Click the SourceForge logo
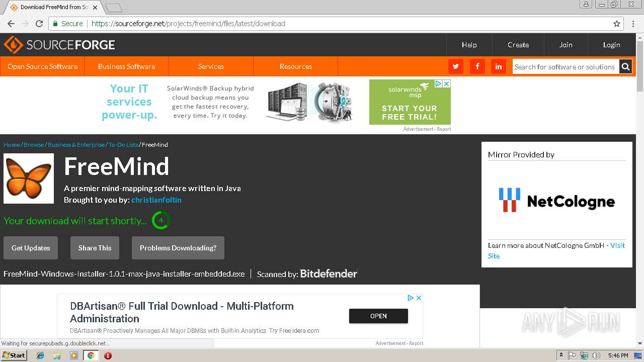This screenshot has height=362, width=644. coord(59,45)
